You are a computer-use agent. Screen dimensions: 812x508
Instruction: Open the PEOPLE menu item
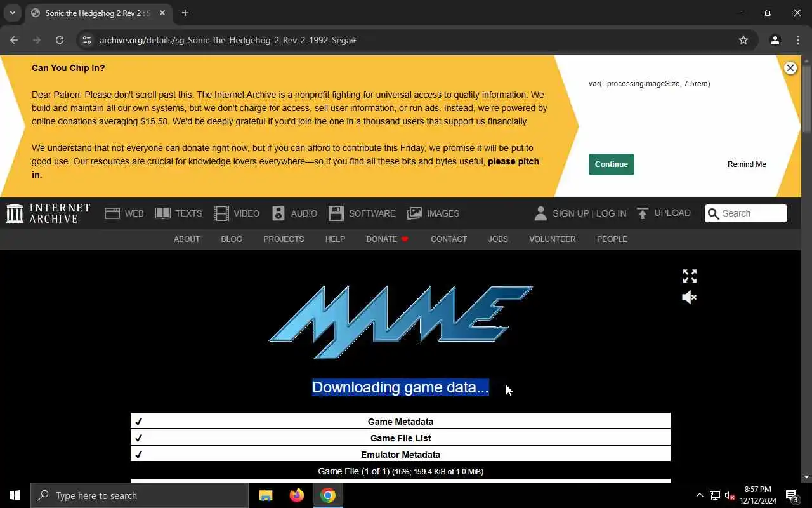coord(612,239)
